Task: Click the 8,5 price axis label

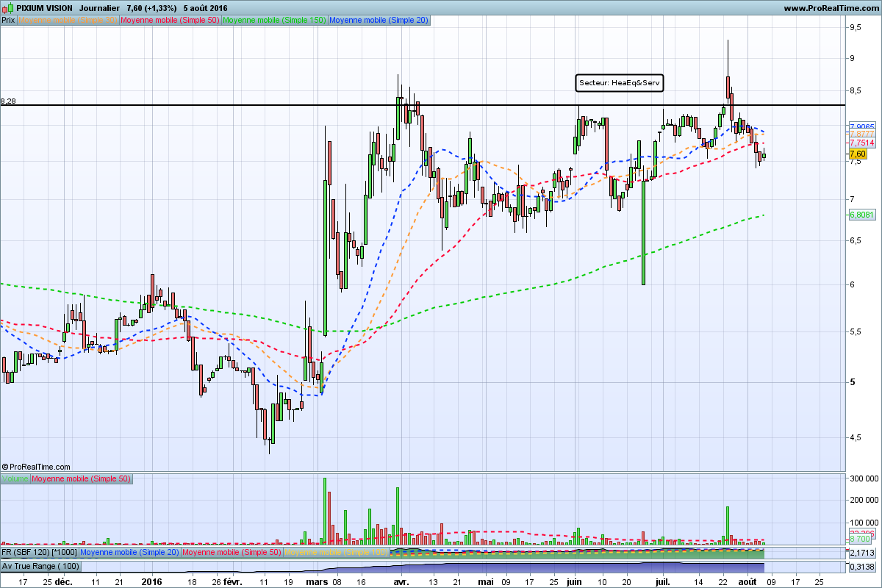Action: pos(856,90)
